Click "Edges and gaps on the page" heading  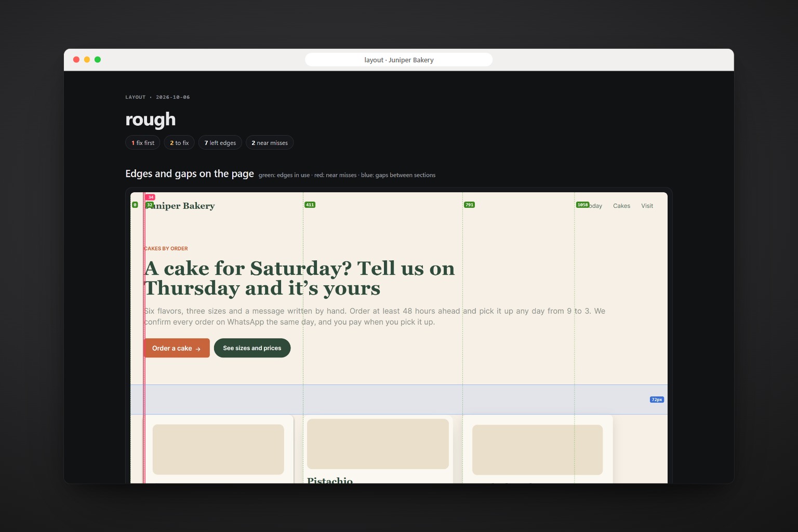pos(190,174)
